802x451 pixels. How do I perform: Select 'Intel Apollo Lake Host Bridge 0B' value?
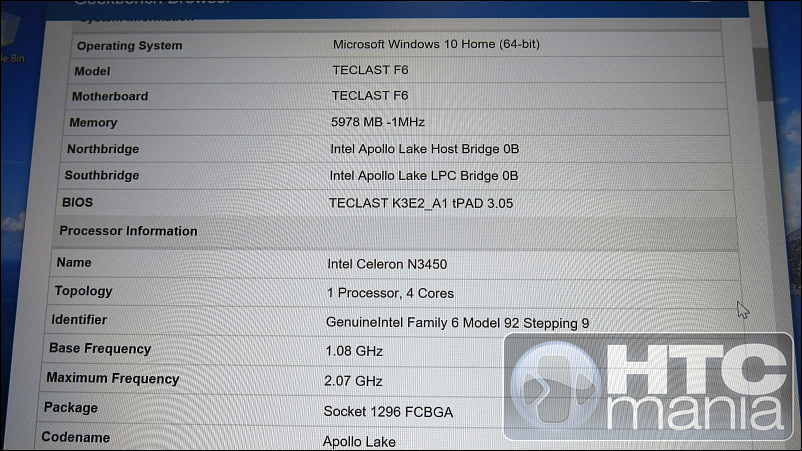coord(425,149)
